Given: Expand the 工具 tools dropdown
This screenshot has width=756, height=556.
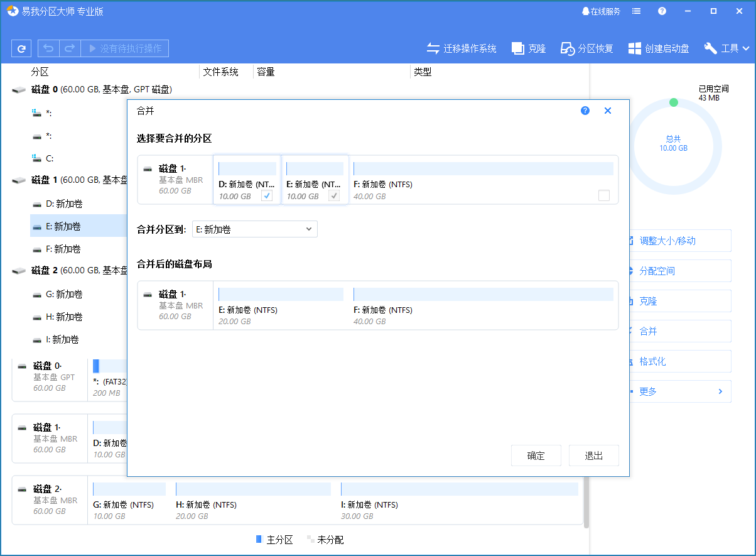Looking at the screenshot, I should (727, 48).
